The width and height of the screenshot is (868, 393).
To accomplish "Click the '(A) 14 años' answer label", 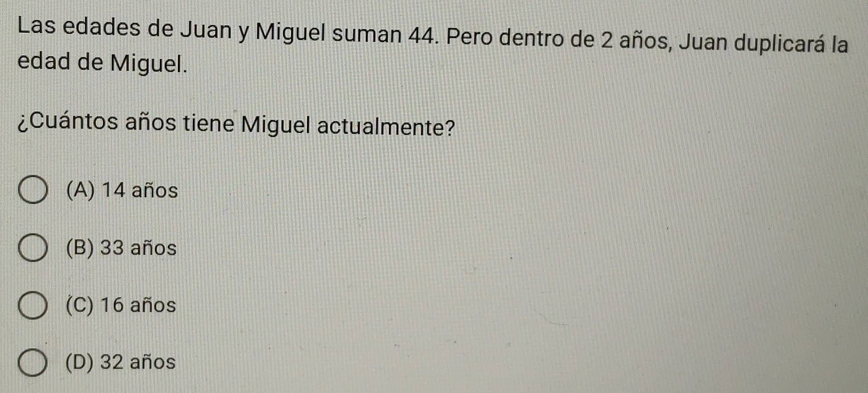I will [122, 191].
